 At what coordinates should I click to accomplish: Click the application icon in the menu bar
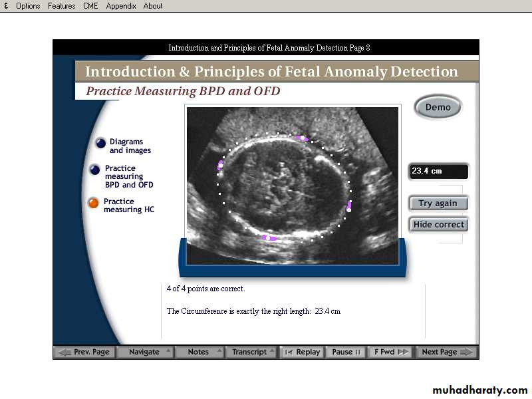coord(6,6)
